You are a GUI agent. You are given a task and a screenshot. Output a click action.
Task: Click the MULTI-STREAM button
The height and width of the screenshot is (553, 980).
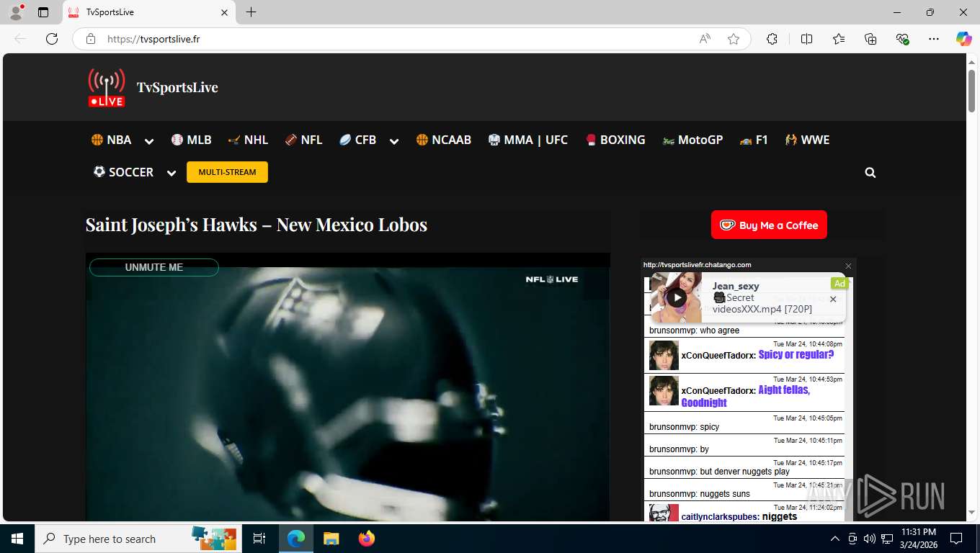click(227, 172)
